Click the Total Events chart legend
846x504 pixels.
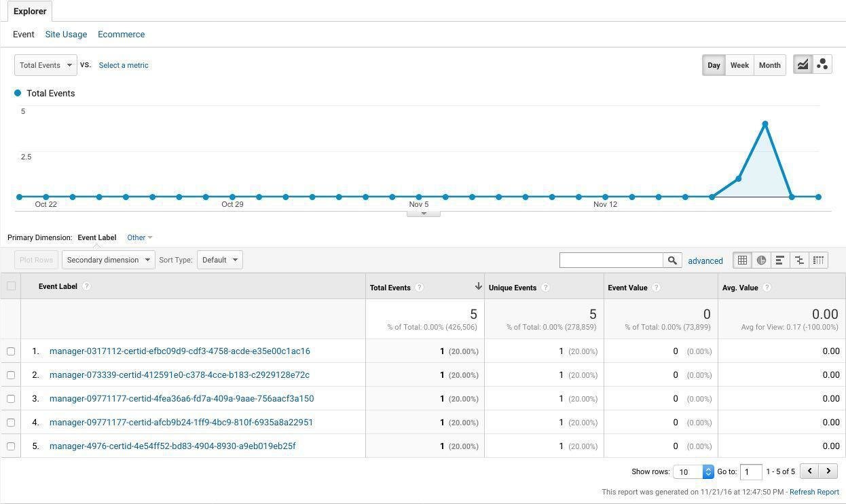(x=45, y=93)
